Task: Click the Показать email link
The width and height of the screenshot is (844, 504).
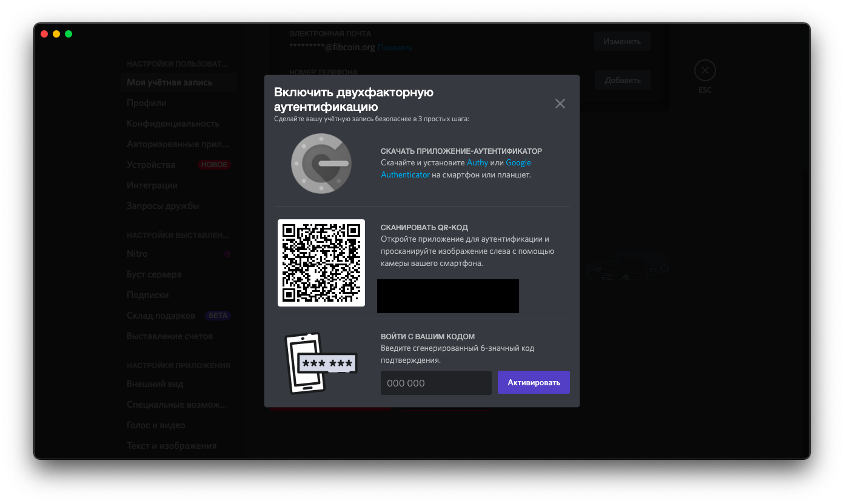Action: [395, 47]
